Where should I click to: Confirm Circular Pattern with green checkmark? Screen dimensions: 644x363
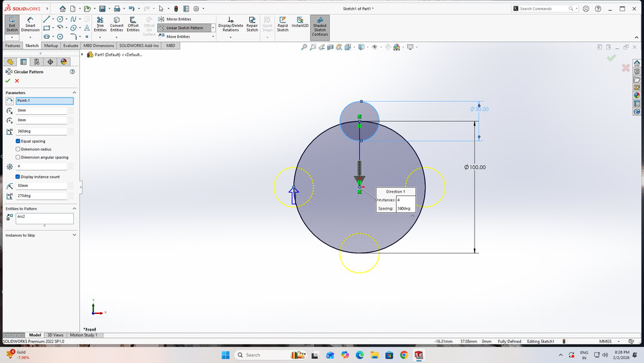click(8, 81)
